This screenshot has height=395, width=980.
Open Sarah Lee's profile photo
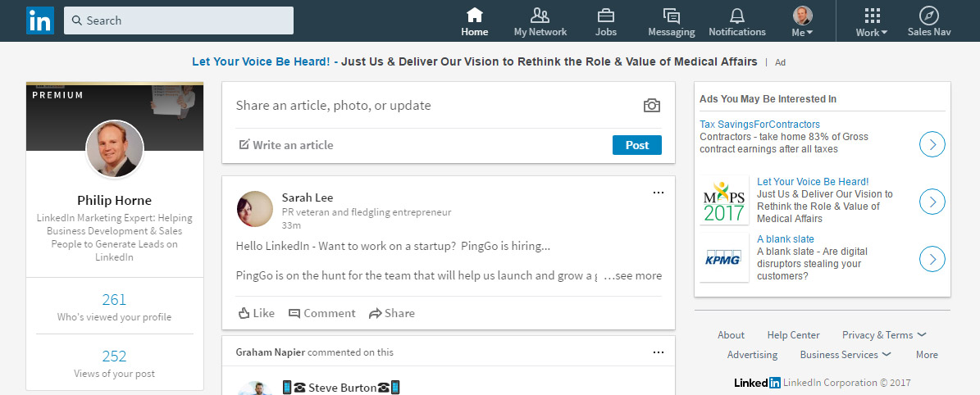point(255,209)
